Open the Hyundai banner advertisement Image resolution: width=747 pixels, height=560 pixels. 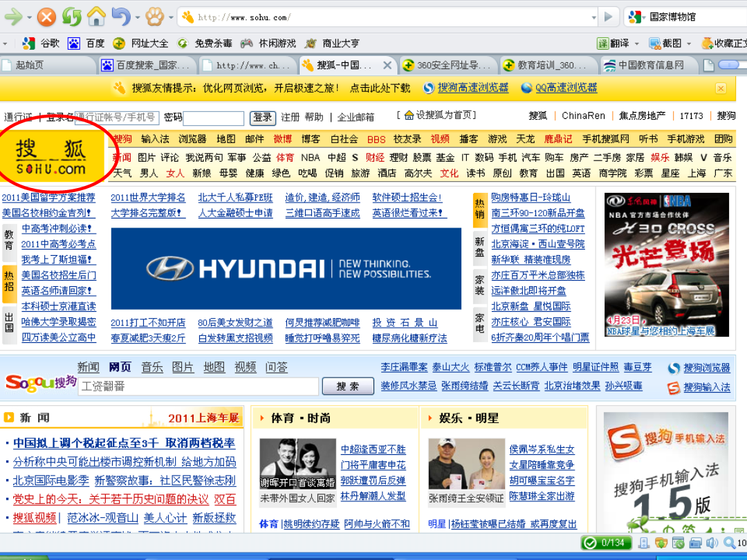[x=286, y=268]
